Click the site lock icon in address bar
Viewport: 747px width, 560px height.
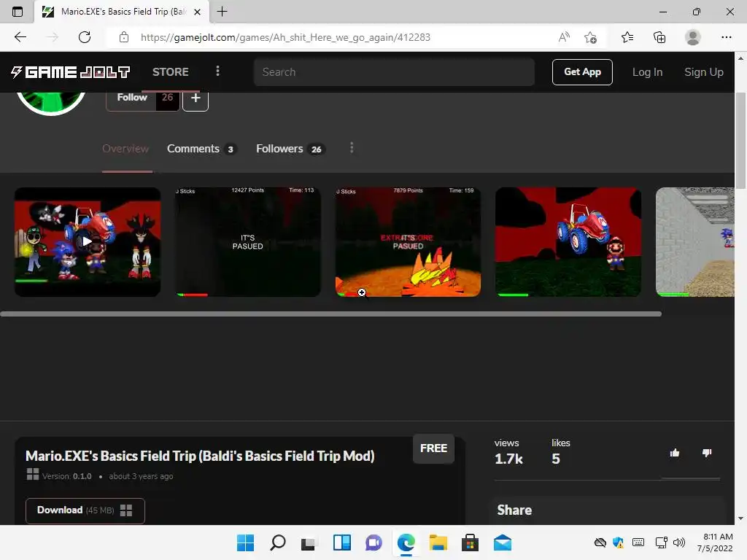pos(124,37)
